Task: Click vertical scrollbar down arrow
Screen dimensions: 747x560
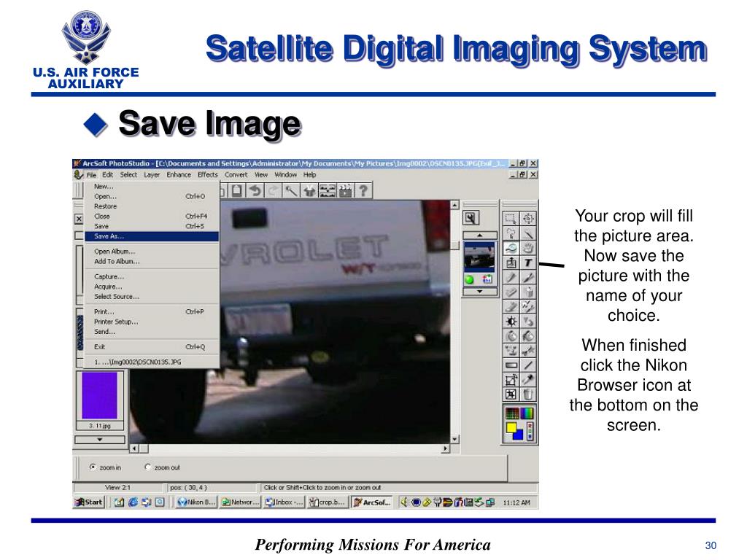Action: point(455,439)
